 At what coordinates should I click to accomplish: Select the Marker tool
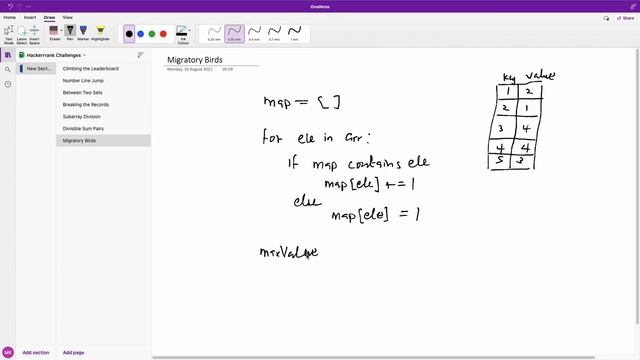click(x=83, y=33)
